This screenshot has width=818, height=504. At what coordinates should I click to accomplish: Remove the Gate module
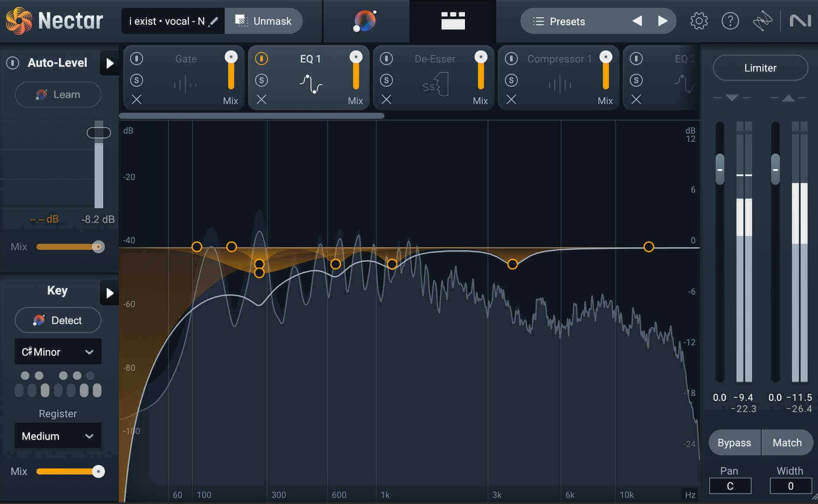coord(137,100)
